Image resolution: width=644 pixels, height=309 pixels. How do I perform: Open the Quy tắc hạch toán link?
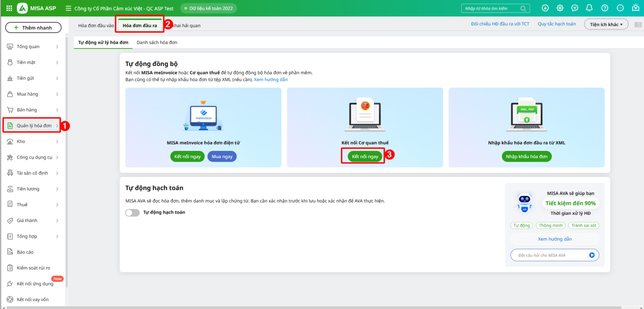557,24
